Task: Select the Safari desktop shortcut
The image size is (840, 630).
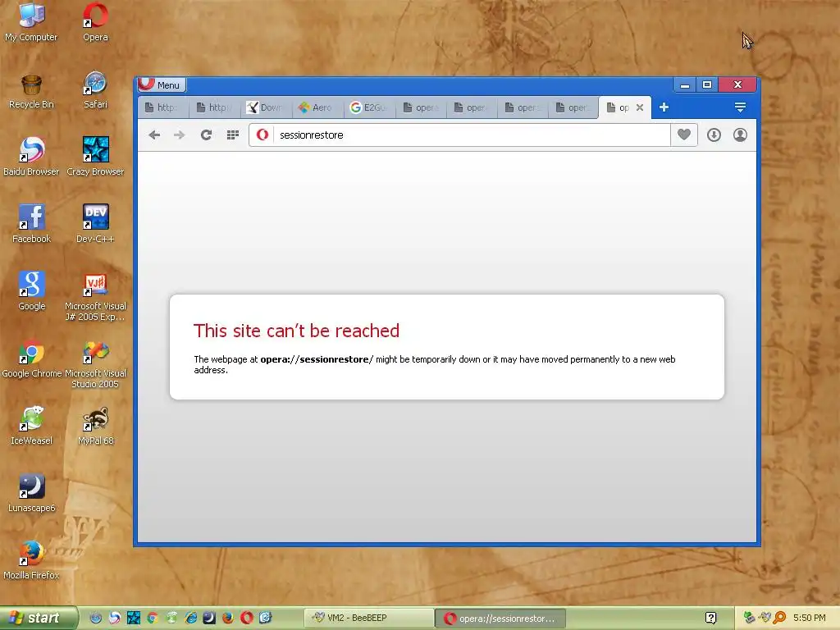Action: click(95, 91)
